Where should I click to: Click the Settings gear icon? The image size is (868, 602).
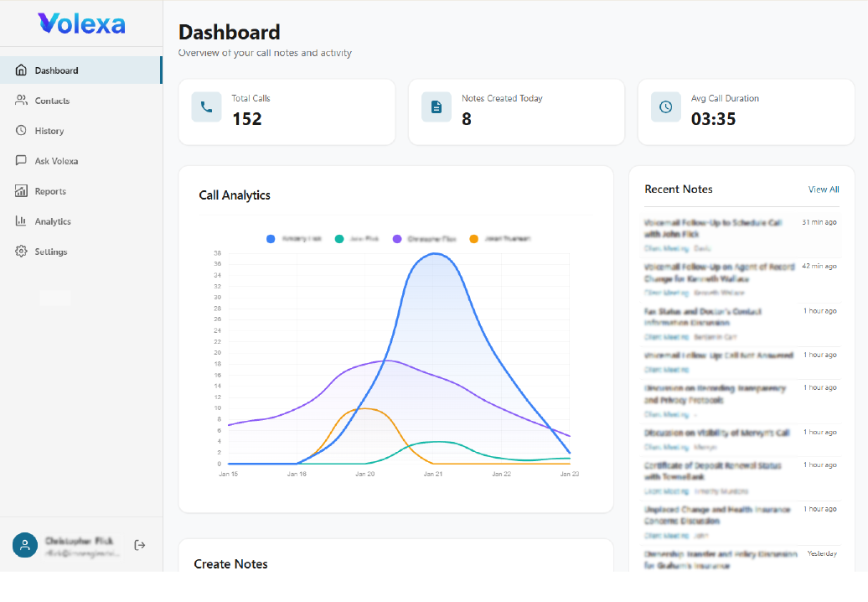(23, 251)
